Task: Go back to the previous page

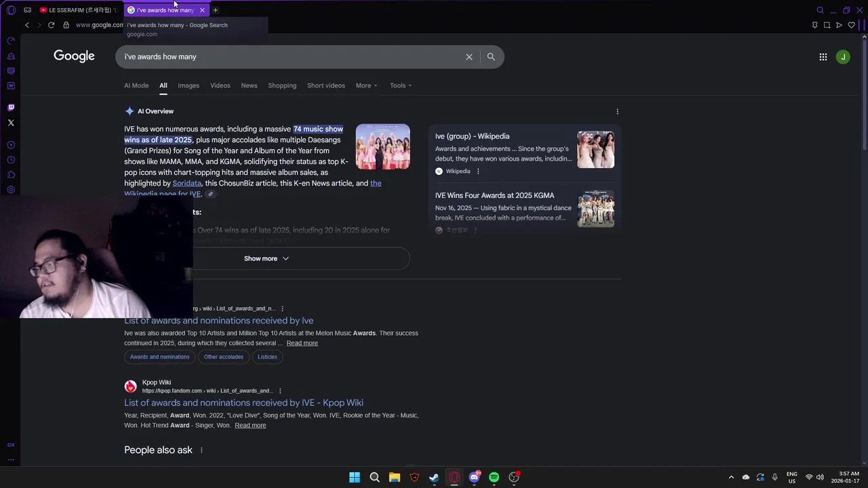Action: tap(27, 25)
